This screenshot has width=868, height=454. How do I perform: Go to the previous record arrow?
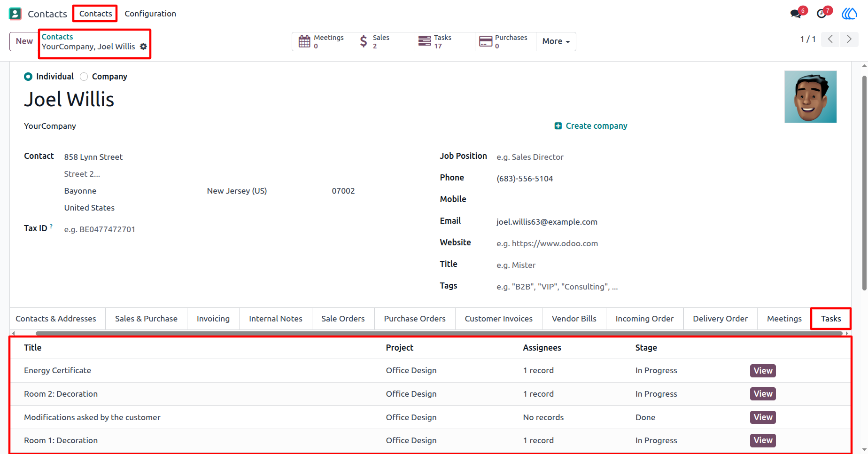pyautogui.click(x=830, y=39)
